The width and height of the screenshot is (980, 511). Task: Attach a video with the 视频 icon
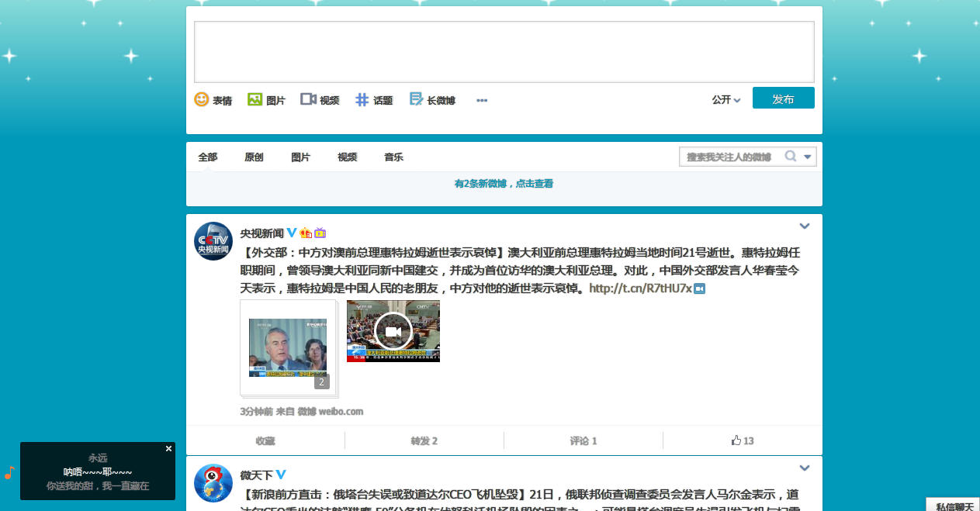tap(320, 100)
